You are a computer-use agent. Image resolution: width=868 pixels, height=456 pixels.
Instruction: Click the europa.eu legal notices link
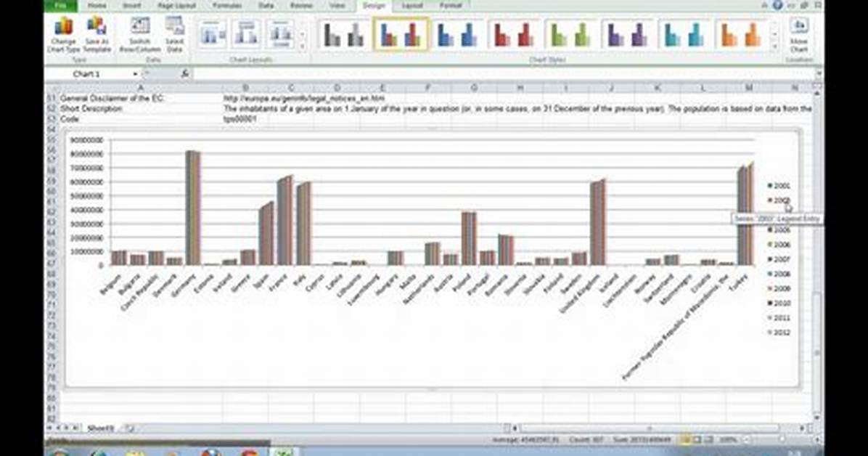pyautogui.click(x=304, y=98)
